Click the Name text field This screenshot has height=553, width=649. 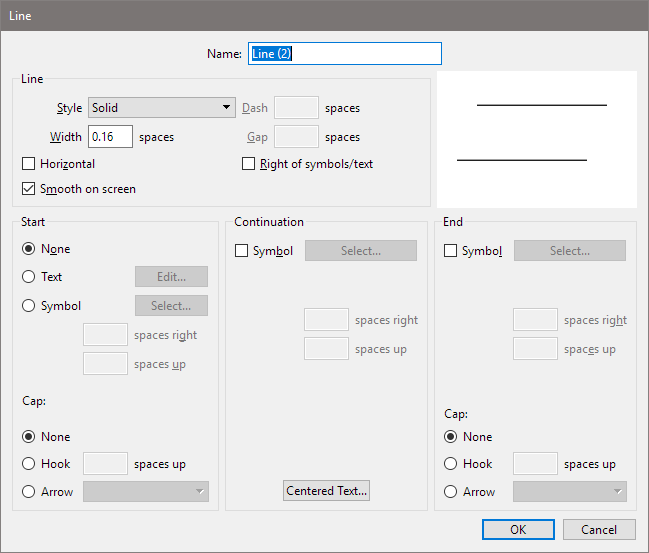click(343, 53)
